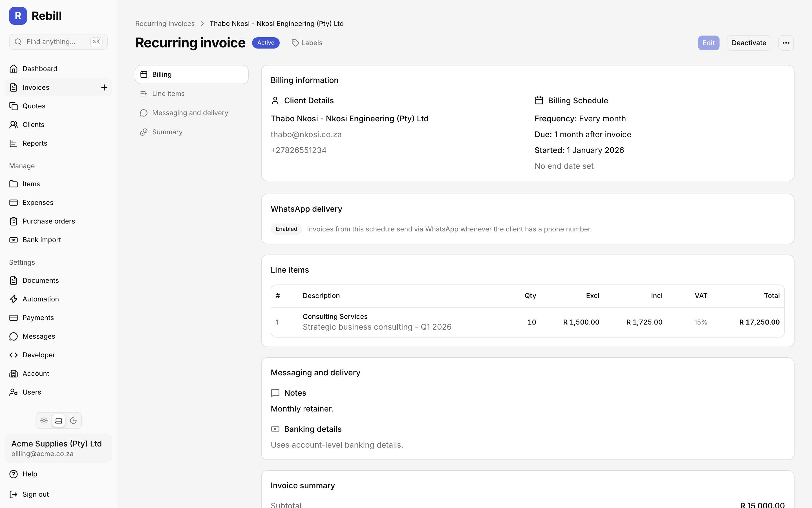Click 'No end date set' text
This screenshot has height=508, width=812.
click(564, 166)
